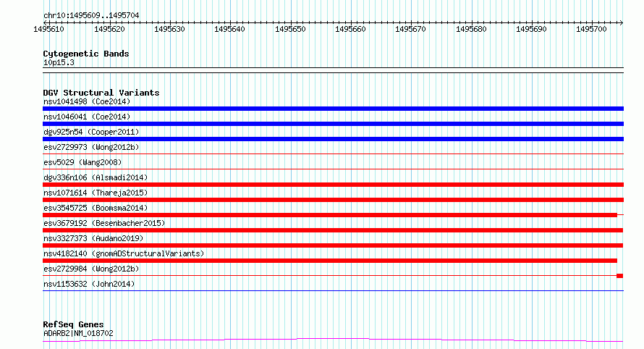Open variant esv3679192 (Besenbacher2015)
Image resolution: width=644 pixels, height=349 pixels.
coord(104,223)
